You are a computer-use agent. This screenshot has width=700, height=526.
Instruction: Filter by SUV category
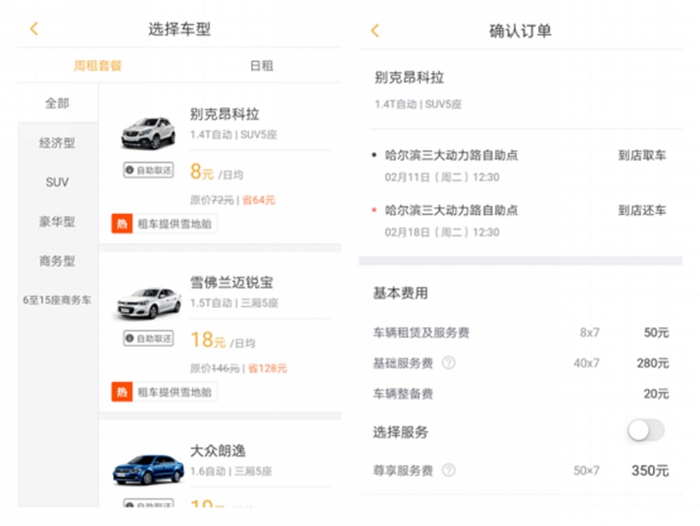coord(57,182)
